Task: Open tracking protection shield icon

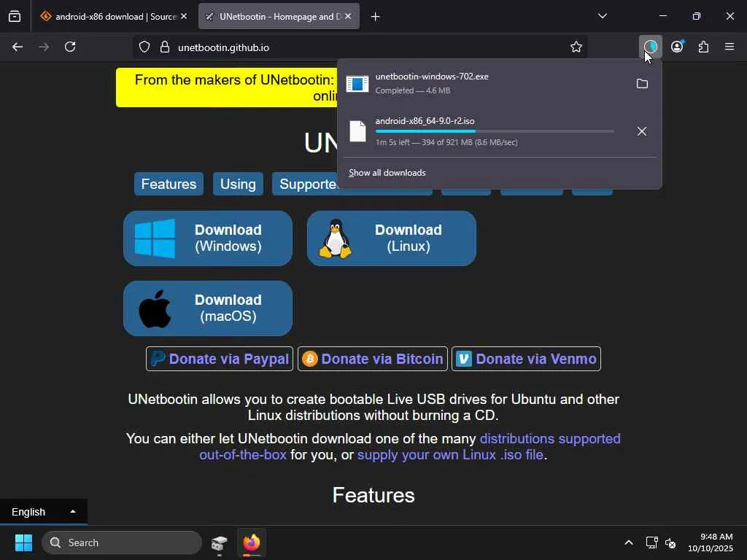Action: 144,47
